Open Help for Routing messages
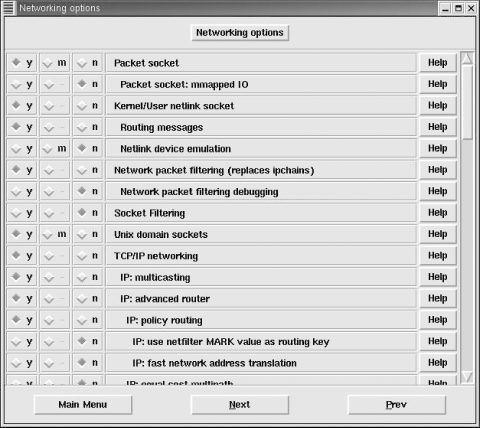Viewport: 481px width, 428px height. pos(438,127)
